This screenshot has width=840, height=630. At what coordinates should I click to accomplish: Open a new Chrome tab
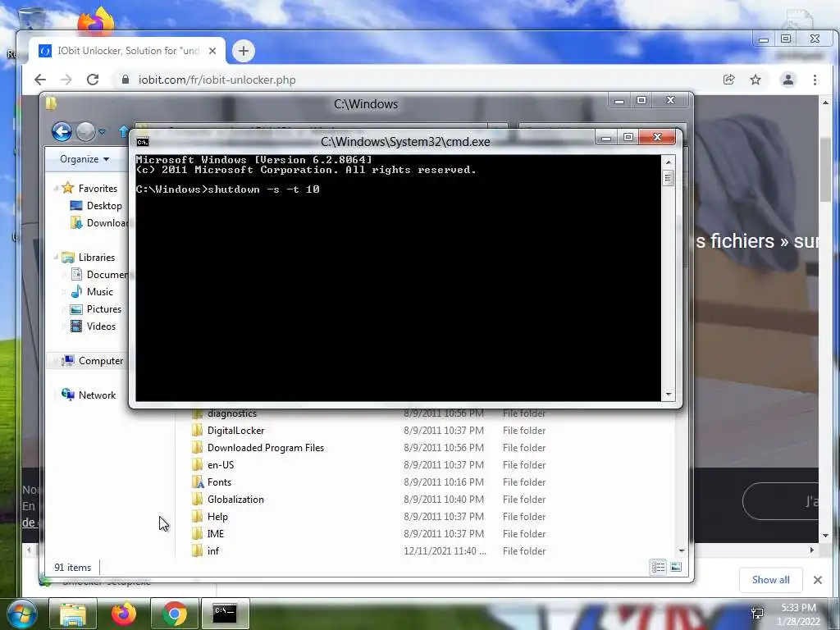pyautogui.click(x=243, y=51)
